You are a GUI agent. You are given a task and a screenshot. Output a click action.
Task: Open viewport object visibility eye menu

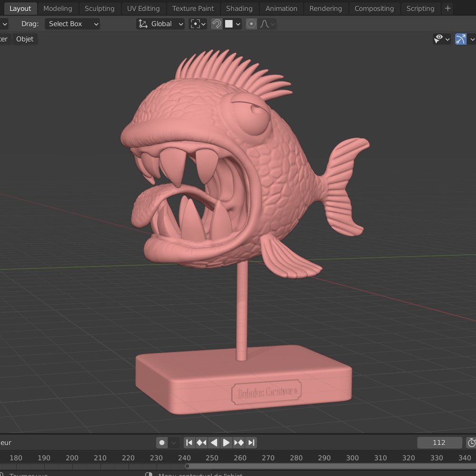(438, 39)
